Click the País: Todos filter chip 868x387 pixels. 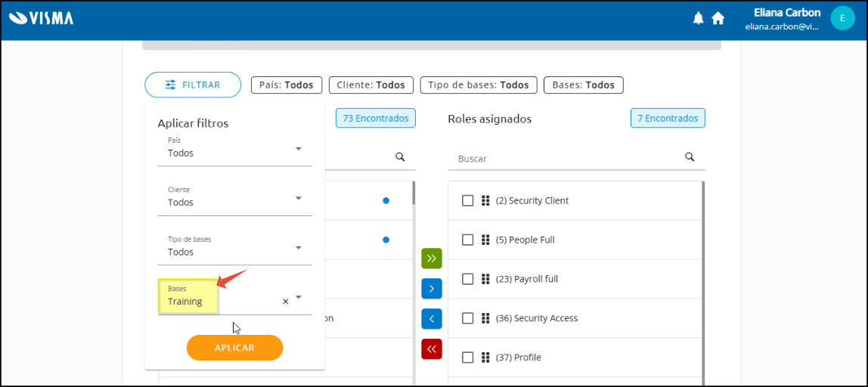coord(287,85)
